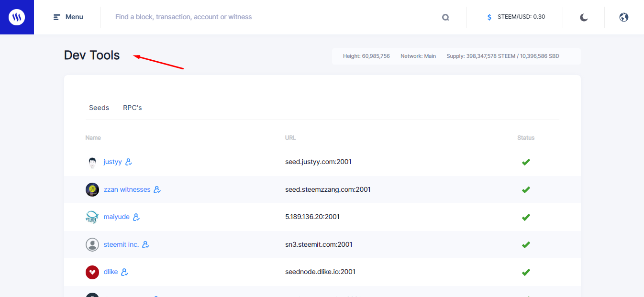Click the verified user icon beside maiyude

point(136,217)
